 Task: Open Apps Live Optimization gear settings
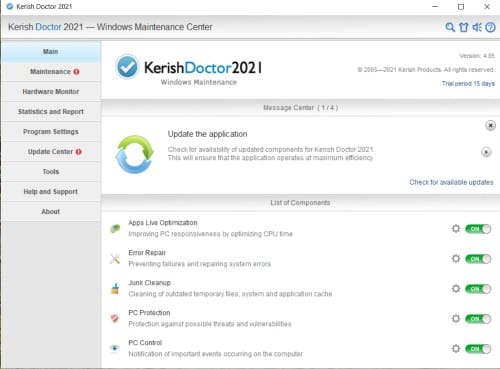pyautogui.click(x=456, y=229)
